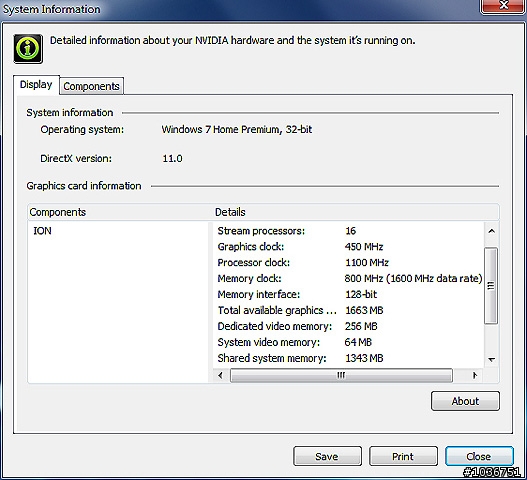Click the horizontal scroll right arrow
The image size is (527, 480).
coord(474,375)
